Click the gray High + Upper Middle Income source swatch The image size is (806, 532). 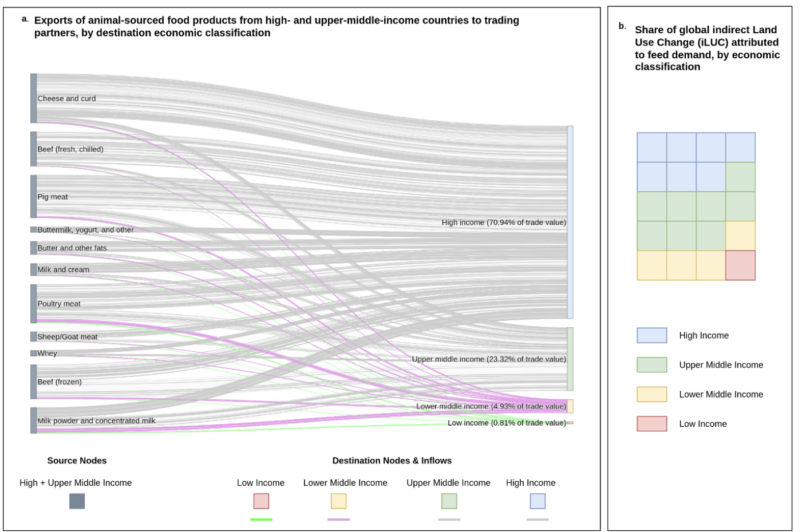tap(77, 501)
